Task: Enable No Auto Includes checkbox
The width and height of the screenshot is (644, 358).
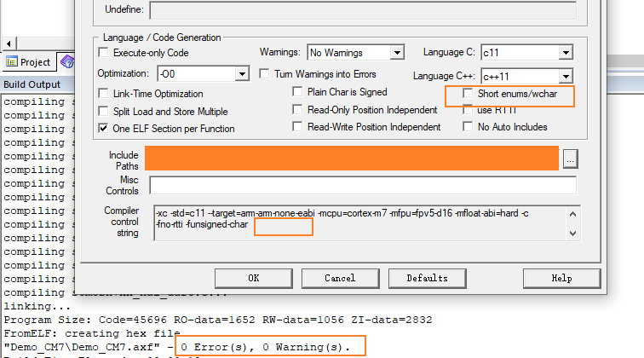Action: click(468, 127)
